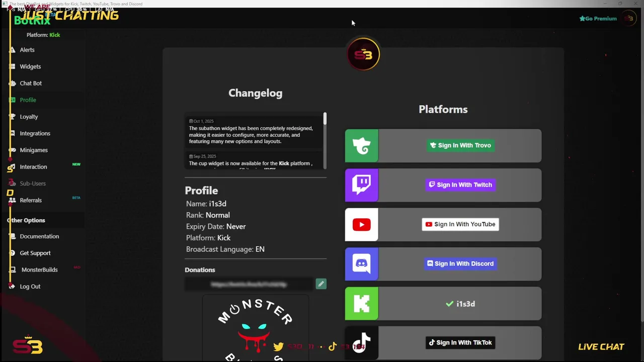Screen dimensions: 644x362
Task: Open the Interaction menu item
Action: pos(33,166)
